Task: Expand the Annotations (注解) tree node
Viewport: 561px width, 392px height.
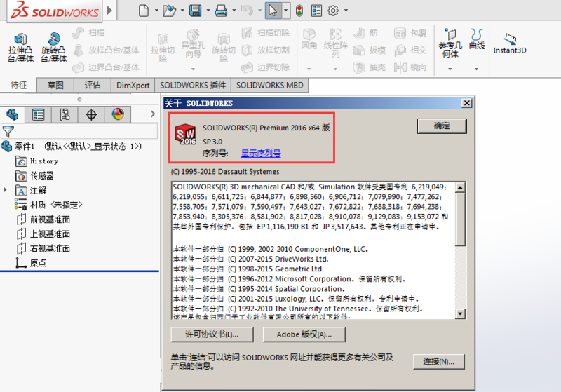Action: coord(5,189)
